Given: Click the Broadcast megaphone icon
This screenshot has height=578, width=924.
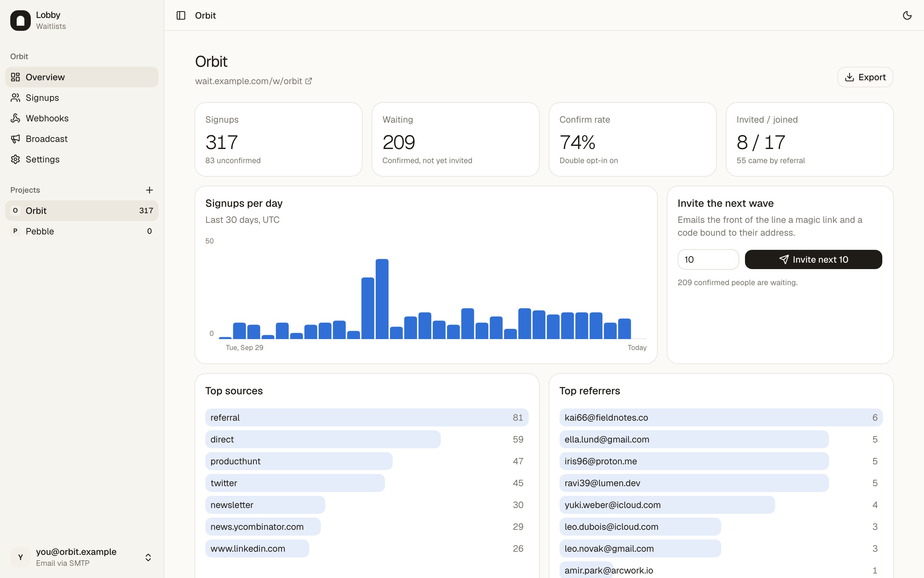Looking at the screenshot, I should point(15,139).
